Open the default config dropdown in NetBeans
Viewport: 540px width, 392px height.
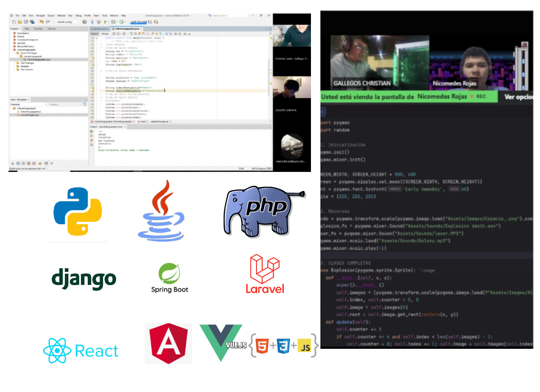click(x=67, y=22)
